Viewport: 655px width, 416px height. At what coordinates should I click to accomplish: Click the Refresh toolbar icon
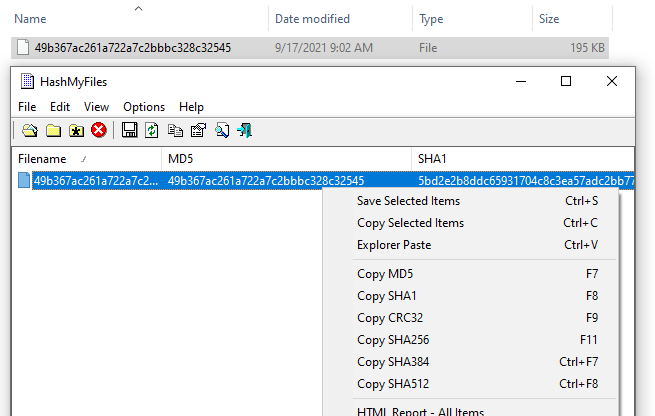pyautogui.click(x=151, y=130)
